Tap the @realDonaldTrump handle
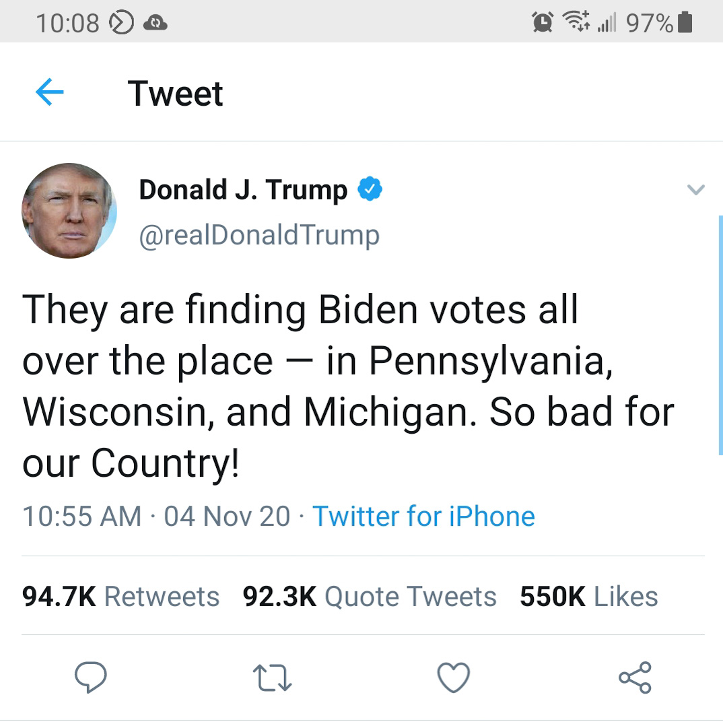Viewport: 723px width, 728px height. [x=259, y=235]
